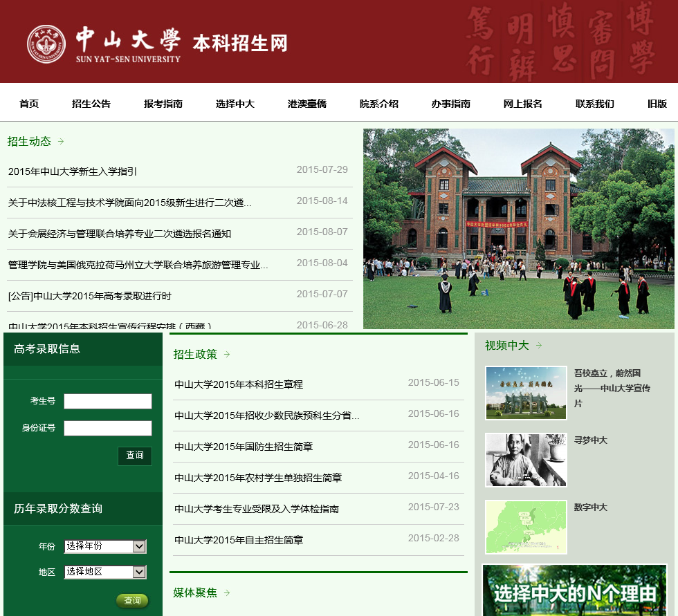Click the 考生号 input field

pos(108,401)
